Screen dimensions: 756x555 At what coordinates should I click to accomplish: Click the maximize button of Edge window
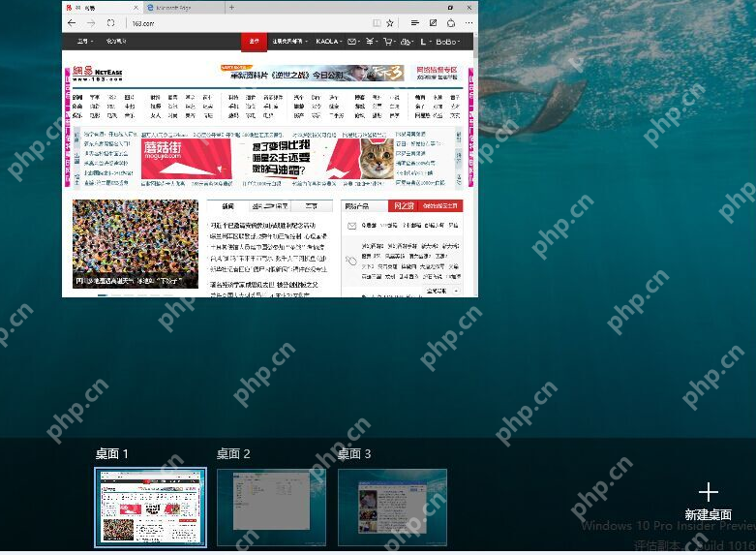pyautogui.click(x=450, y=7)
